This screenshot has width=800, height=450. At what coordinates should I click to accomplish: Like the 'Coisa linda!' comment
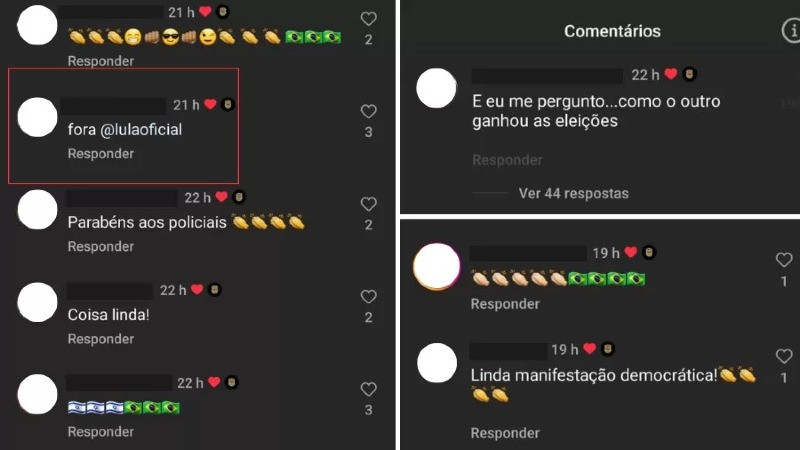[x=368, y=296]
